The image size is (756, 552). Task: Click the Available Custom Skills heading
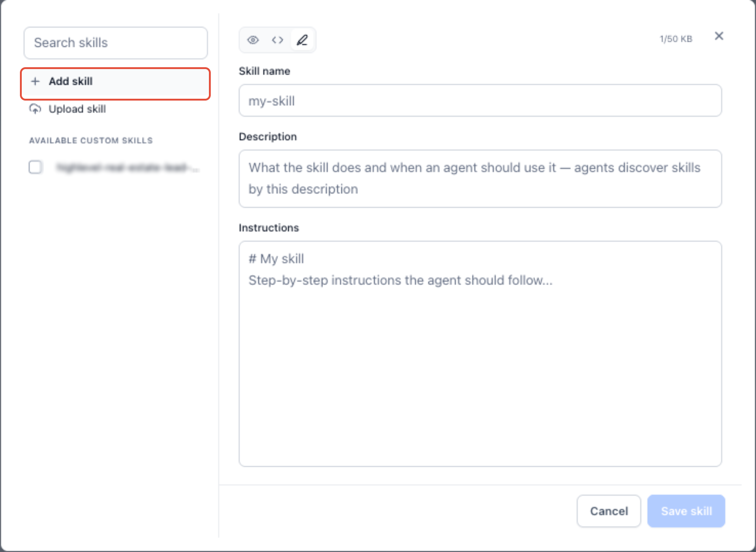[x=91, y=140]
